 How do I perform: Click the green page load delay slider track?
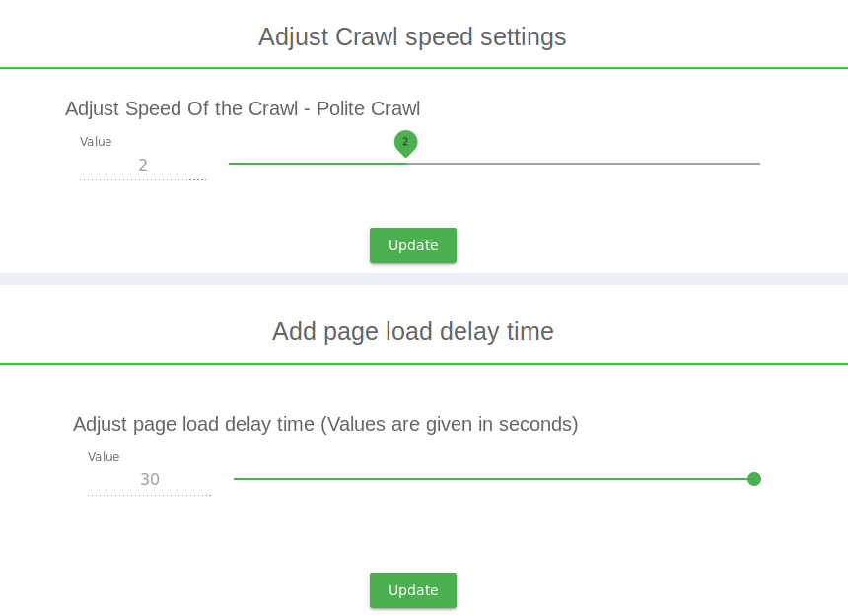[493, 479]
